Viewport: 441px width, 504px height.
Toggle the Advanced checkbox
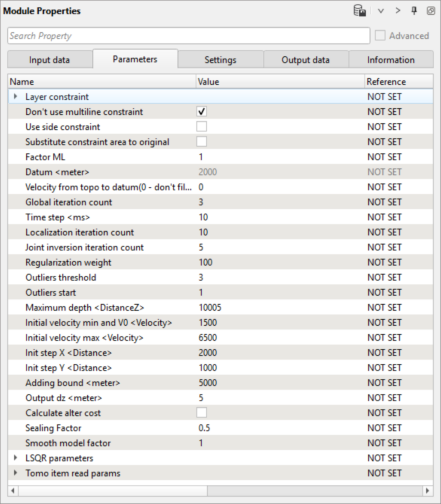pos(380,36)
